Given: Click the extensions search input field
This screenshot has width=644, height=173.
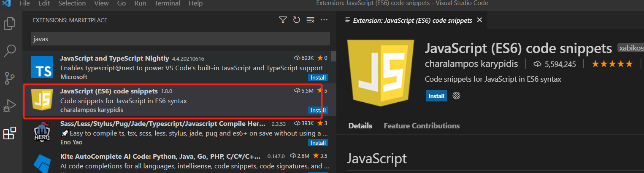Looking at the screenshot, I should point(180,39).
